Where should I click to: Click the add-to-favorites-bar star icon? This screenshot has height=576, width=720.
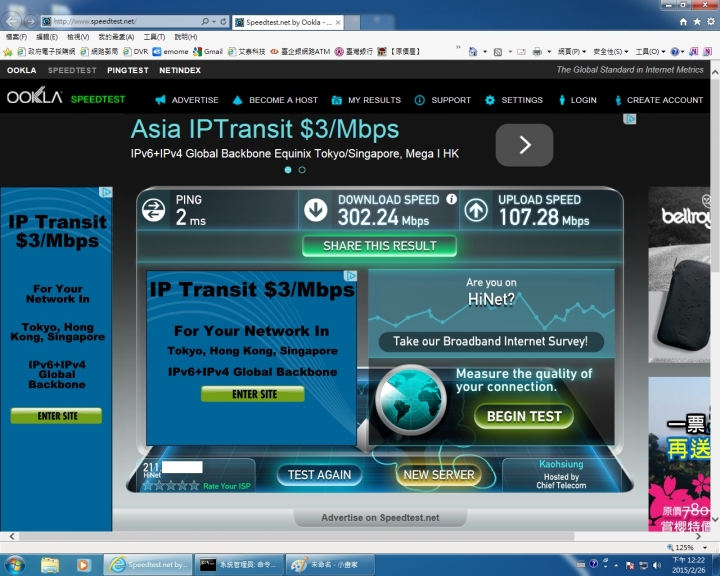pyautogui.click(x=7, y=52)
